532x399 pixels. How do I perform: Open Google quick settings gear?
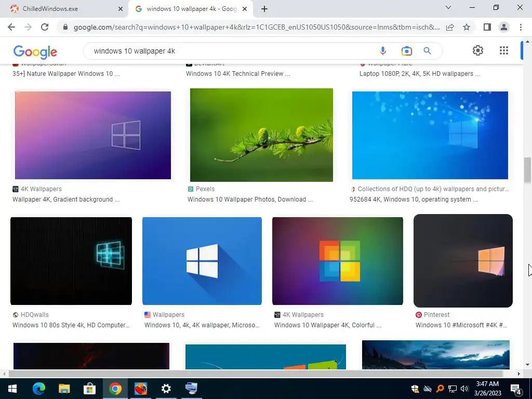pyautogui.click(x=478, y=50)
